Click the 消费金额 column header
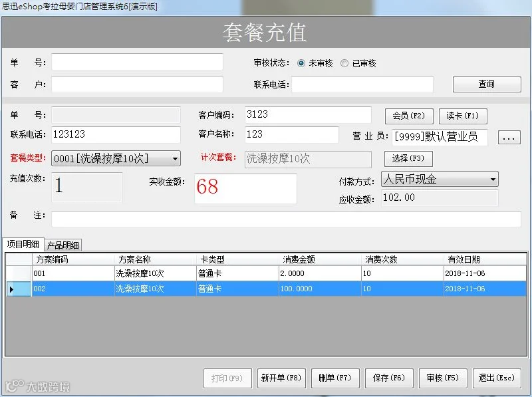Screen dimensions: 532x397 coord(320,259)
